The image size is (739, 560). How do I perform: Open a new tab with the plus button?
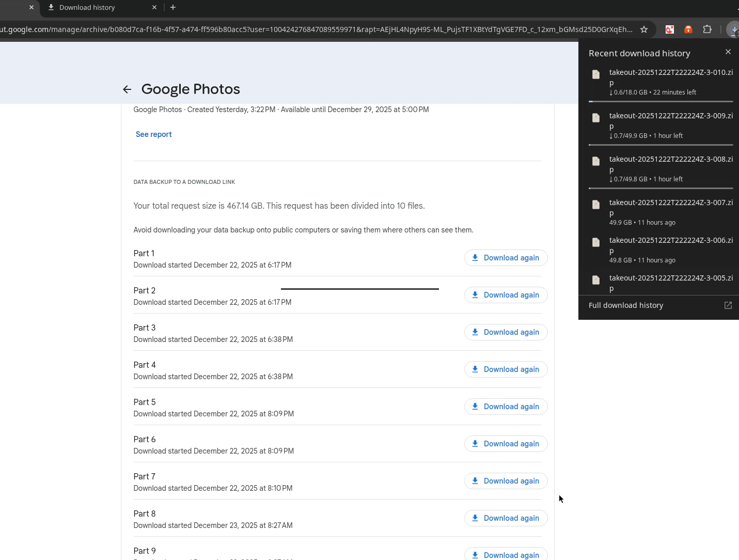(x=173, y=7)
